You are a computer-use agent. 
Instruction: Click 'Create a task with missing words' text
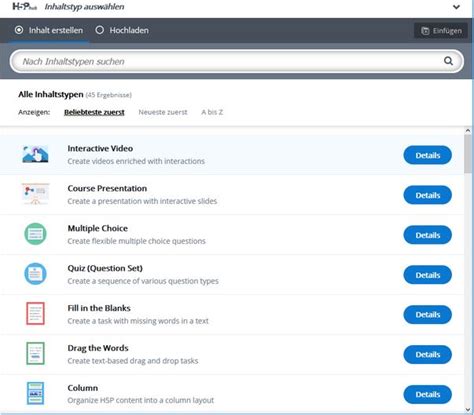pyautogui.click(x=138, y=321)
